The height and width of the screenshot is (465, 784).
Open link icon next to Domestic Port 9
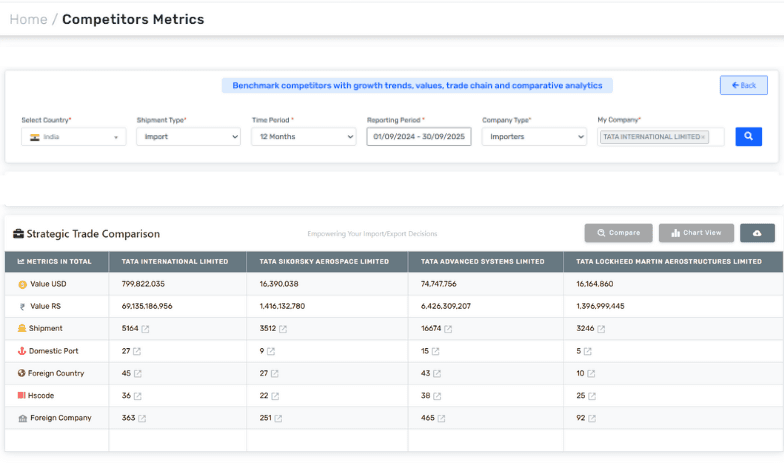click(271, 352)
